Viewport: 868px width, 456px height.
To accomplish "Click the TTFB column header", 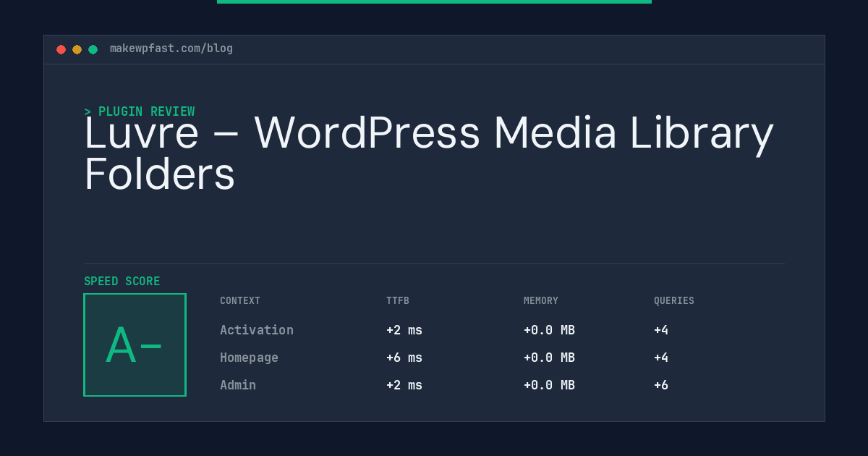I will tap(398, 301).
